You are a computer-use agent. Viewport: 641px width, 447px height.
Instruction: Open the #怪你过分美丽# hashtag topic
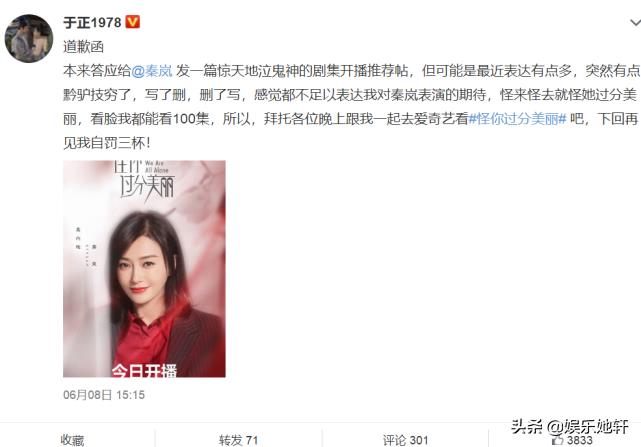[517, 119]
